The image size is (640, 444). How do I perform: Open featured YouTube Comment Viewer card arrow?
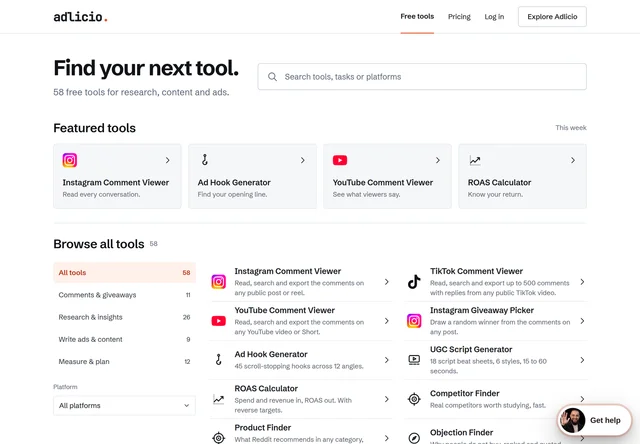438,160
